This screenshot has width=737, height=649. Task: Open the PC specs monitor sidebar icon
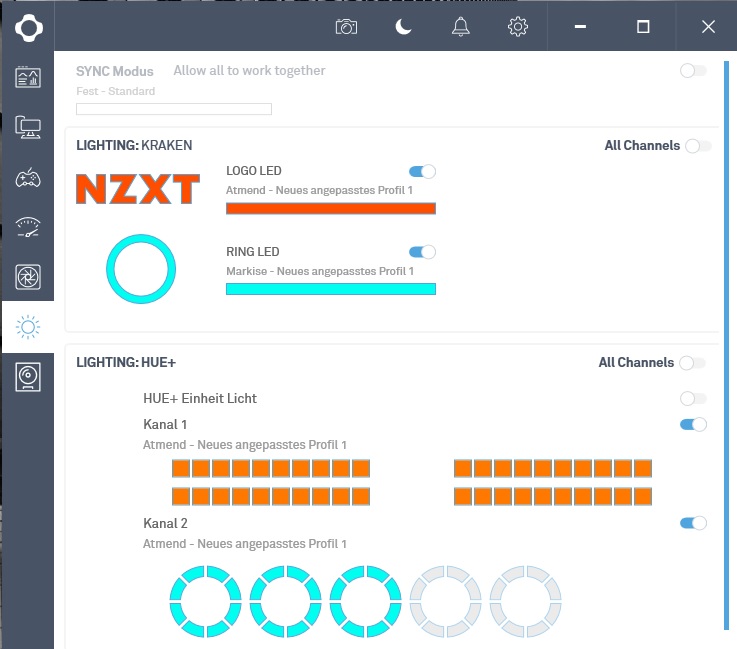pos(28,127)
